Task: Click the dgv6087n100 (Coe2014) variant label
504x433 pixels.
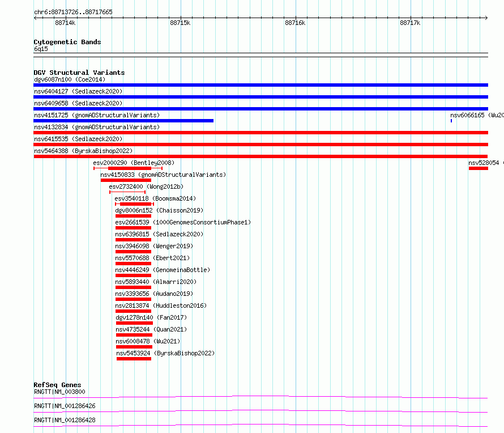Action: (70, 79)
